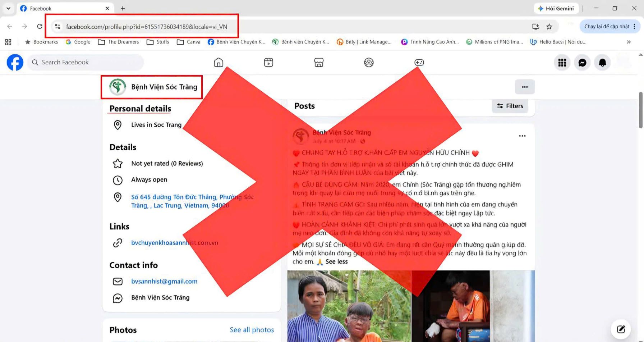This screenshot has height=342, width=644.
Task: Open Bitly Link Manager bookmark
Action: 364,42
